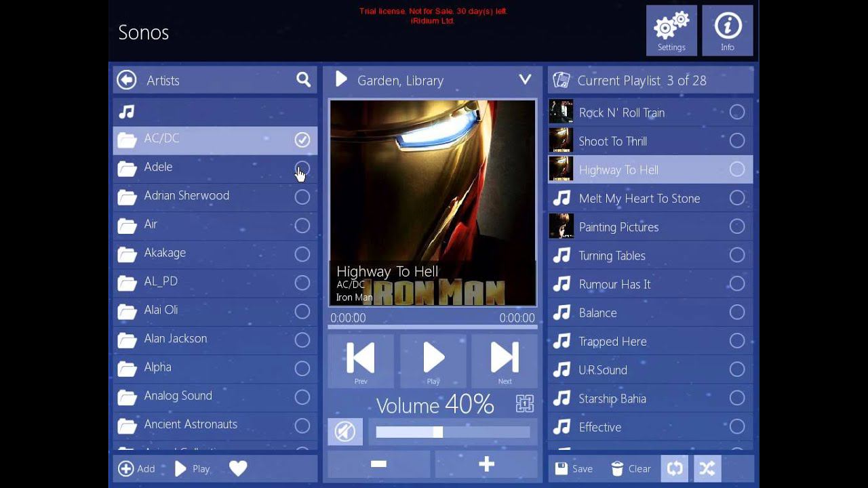868x488 pixels.
Task: Start playback with the Play button
Action: [433, 361]
